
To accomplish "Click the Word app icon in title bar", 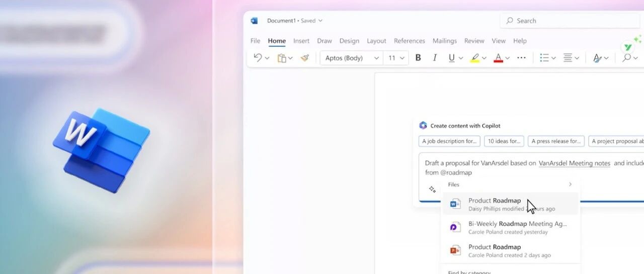I will (254, 21).
